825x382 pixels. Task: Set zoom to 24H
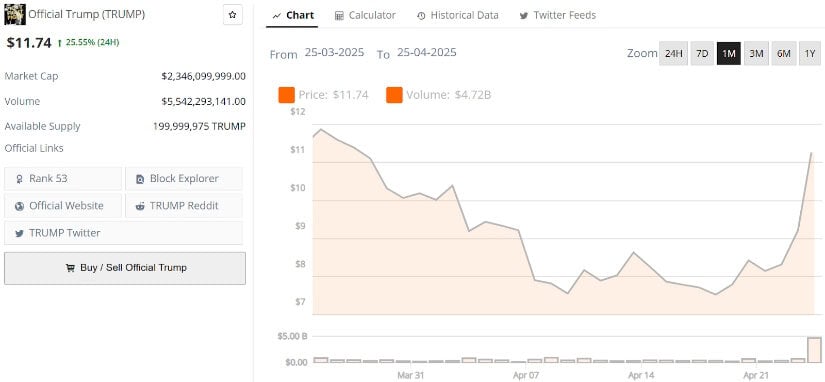coord(673,54)
